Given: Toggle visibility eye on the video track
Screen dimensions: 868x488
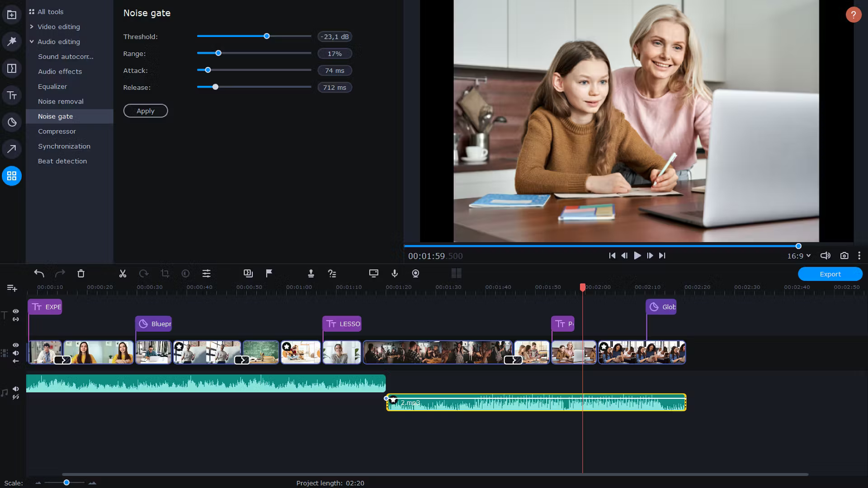Looking at the screenshot, I should 16,345.
